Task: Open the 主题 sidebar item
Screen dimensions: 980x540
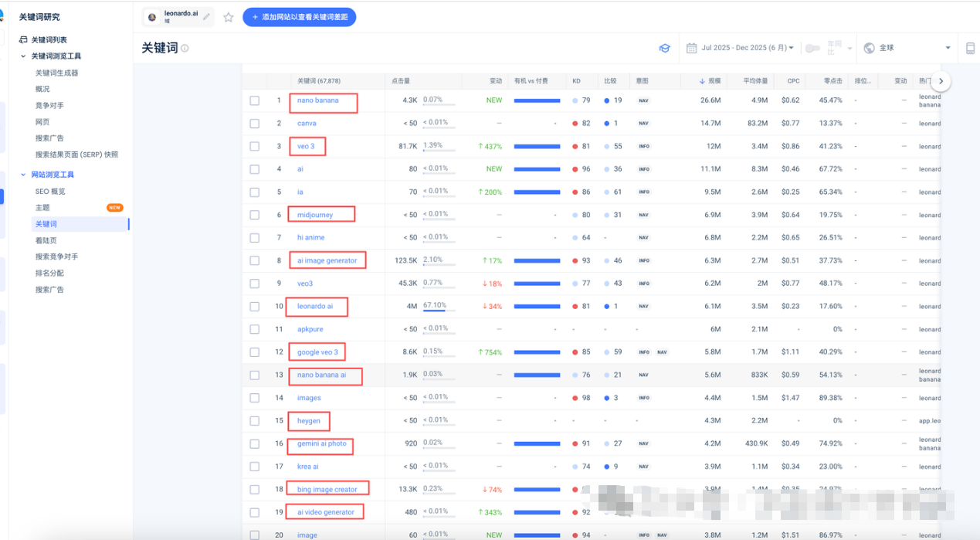Action: click(x=42, y=207)
